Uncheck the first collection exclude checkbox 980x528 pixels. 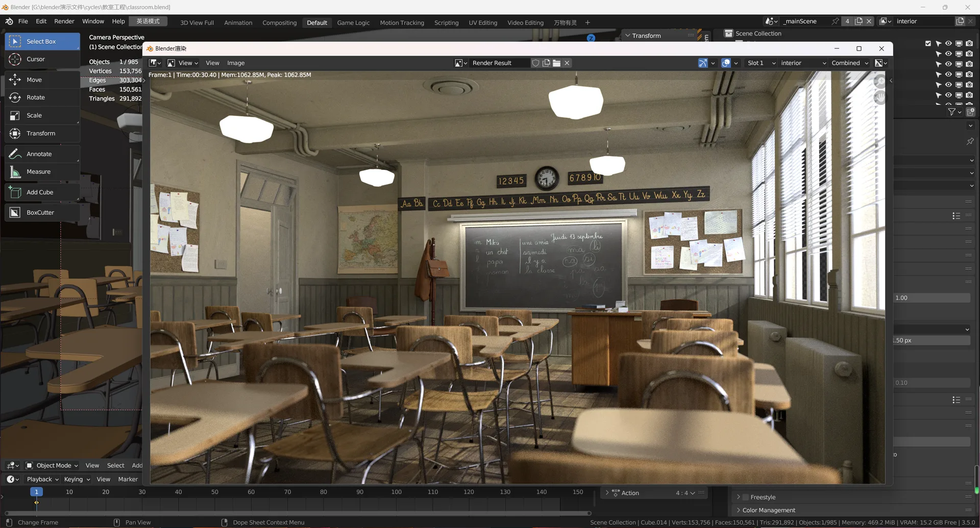tap(928, 43)
